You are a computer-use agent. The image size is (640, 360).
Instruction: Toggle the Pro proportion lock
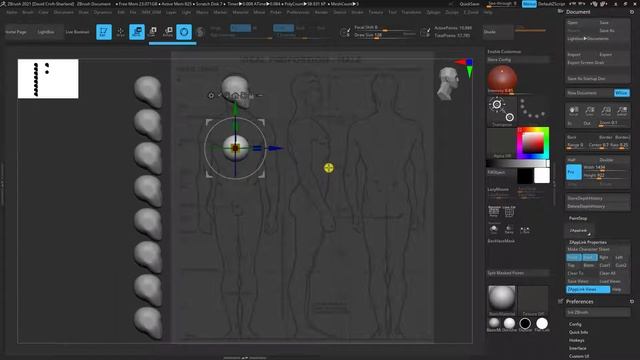[573, 172]
